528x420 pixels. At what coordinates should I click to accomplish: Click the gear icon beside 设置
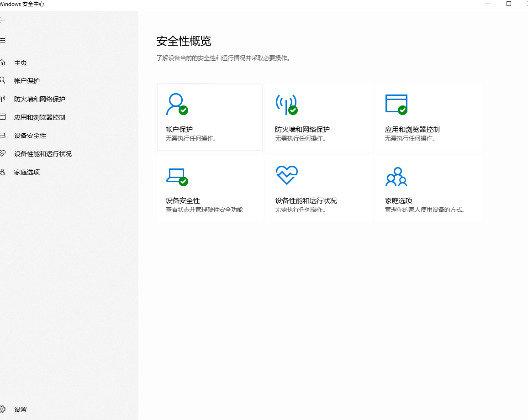coord(2,409)
